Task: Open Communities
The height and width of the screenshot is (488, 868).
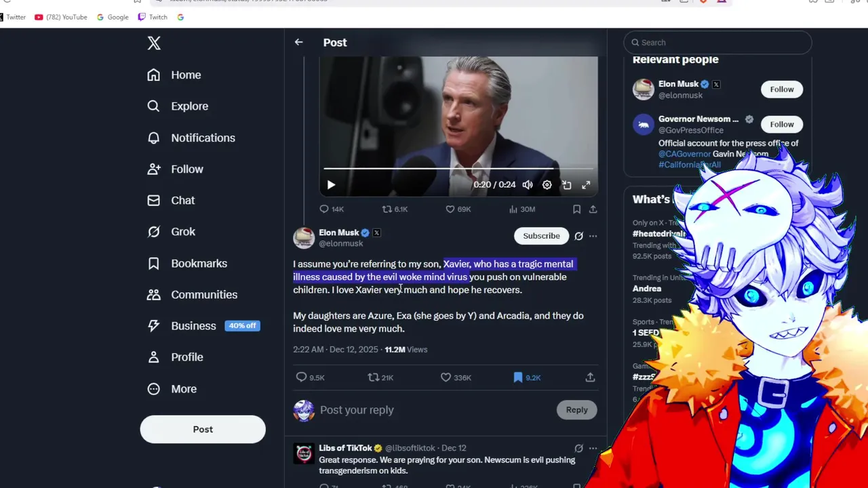Action: 193,294
